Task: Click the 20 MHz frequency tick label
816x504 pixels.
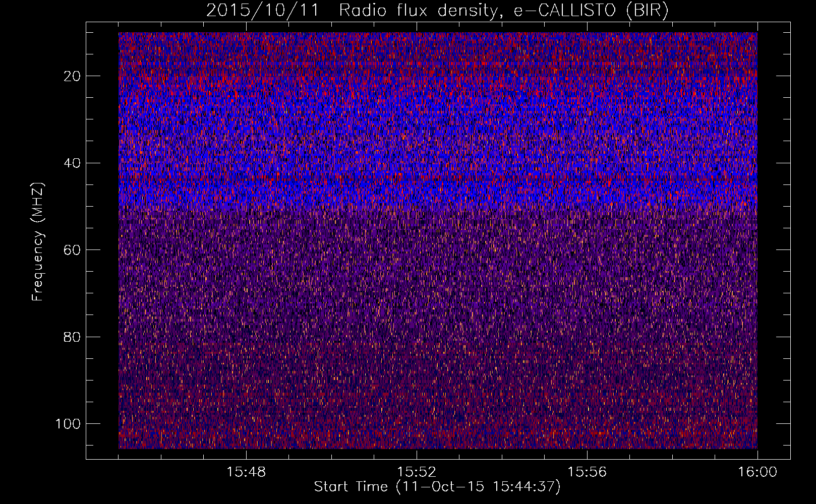Action: point(73,76)
